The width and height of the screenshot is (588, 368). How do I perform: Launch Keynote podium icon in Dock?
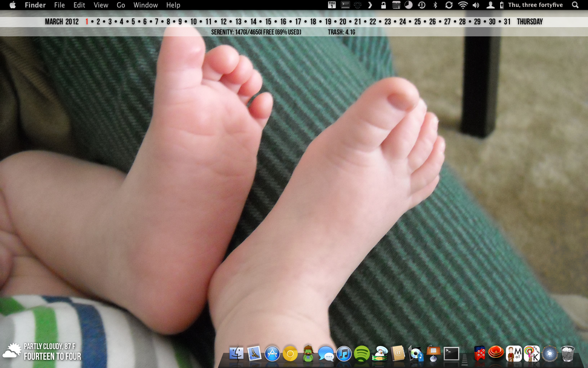(434, 353)
